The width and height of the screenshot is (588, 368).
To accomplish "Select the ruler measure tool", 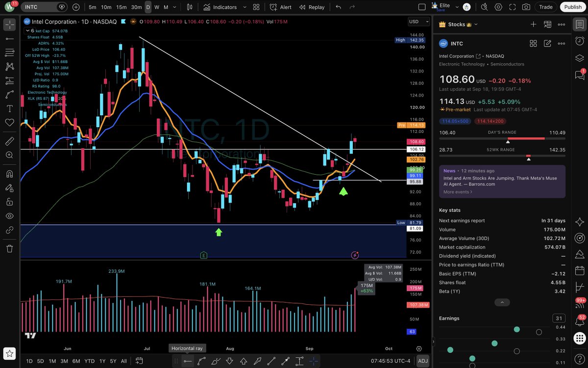I will 9,141.
